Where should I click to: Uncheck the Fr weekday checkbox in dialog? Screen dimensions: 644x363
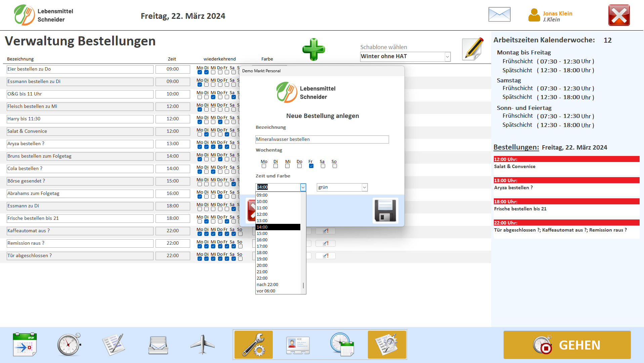point(311,166)
